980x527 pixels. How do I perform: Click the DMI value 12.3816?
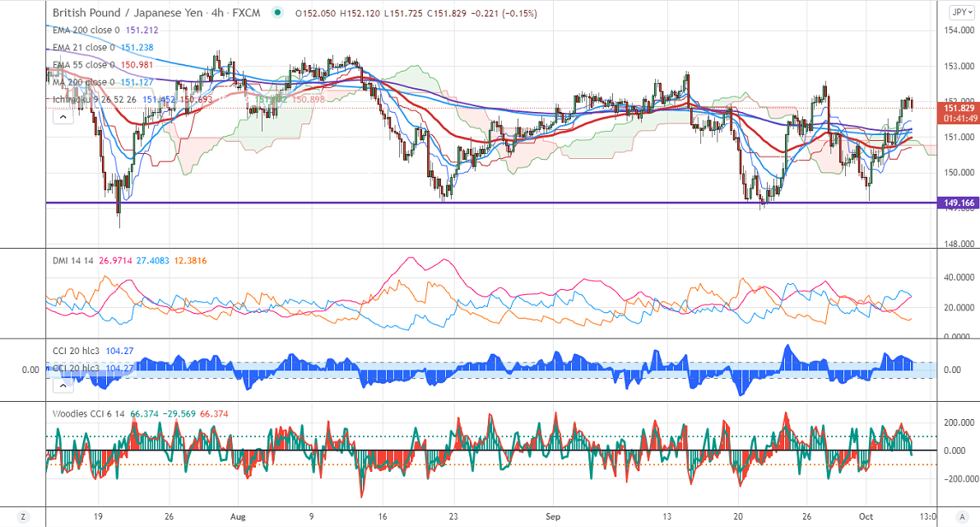(x=191, y=261)
